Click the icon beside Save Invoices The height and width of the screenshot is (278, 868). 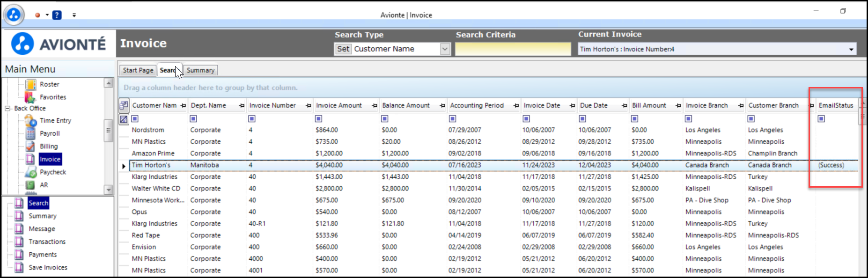click(x=19, y=267)
